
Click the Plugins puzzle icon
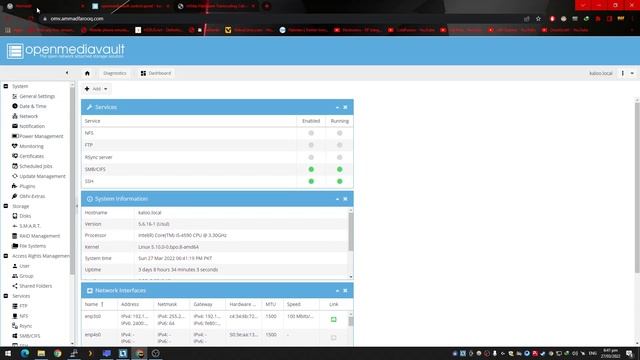[15, 186]
